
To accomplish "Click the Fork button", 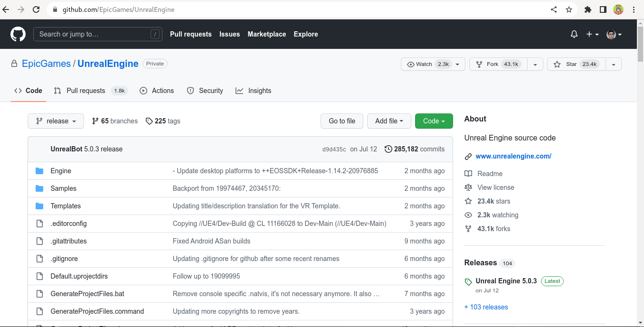I will pyautogui.click(x=498, y=64).
